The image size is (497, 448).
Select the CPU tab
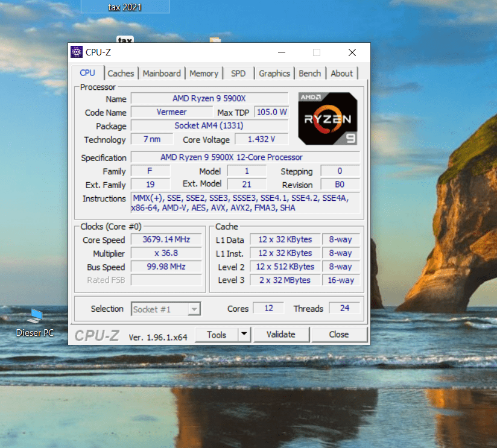[87, 73]
